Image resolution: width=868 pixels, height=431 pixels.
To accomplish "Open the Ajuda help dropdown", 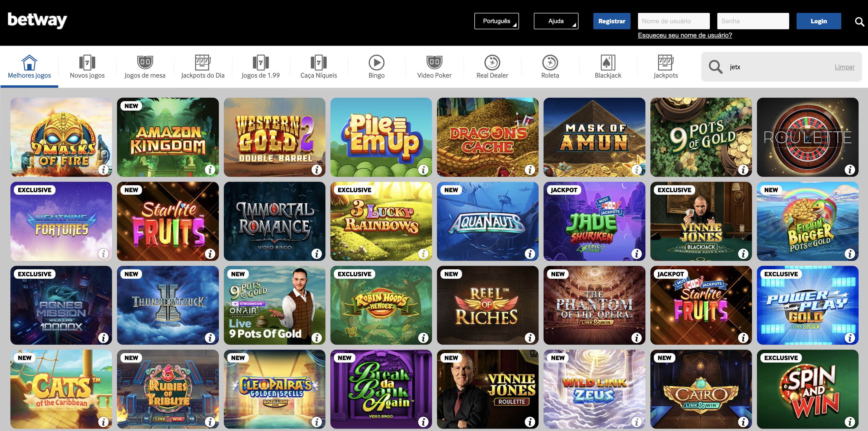I will [x=556, y=21].
